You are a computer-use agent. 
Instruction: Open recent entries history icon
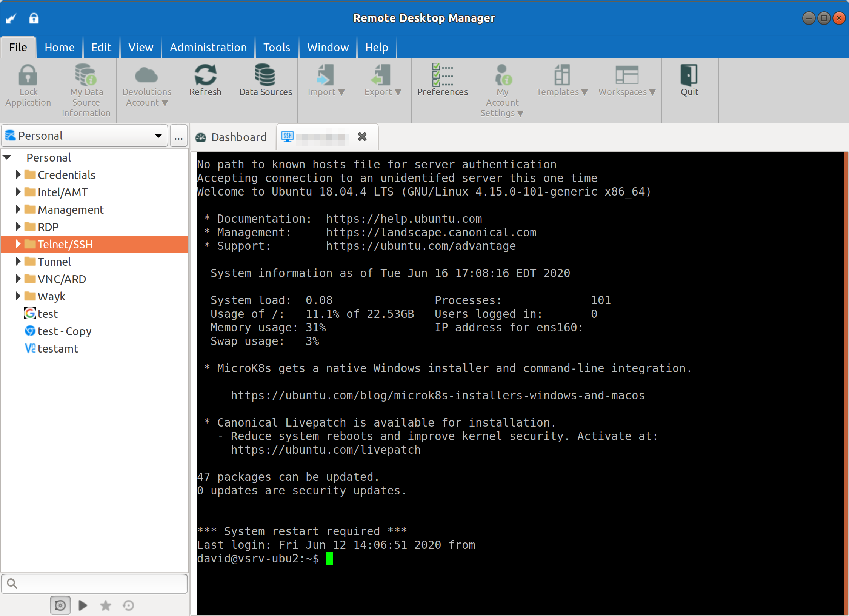pos(128,605)
